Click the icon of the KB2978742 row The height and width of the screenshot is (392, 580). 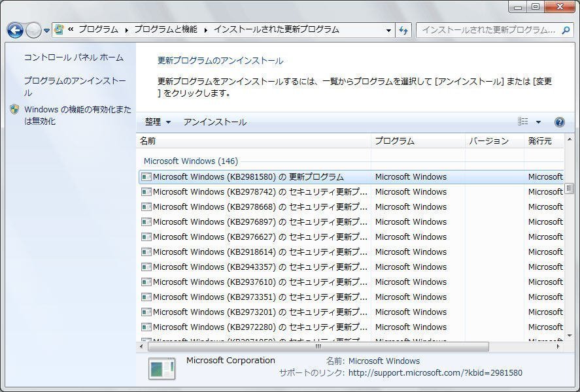coord(146,192)
